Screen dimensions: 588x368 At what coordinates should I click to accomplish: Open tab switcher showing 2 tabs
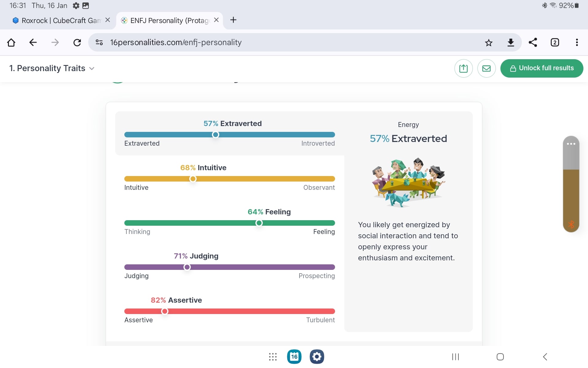click(x=555, y=42)
